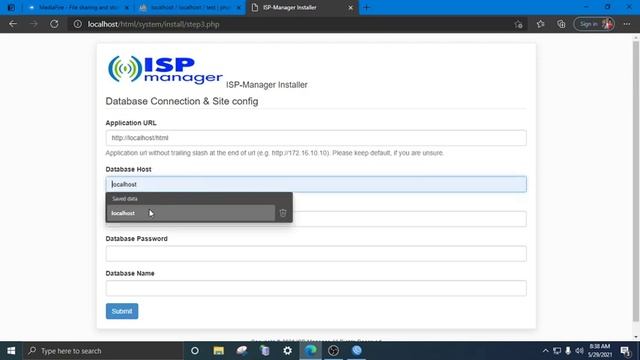Screen dimensions: 640x360
Task: Click the Database Connection & Site config heading
Action: (182, 101)
